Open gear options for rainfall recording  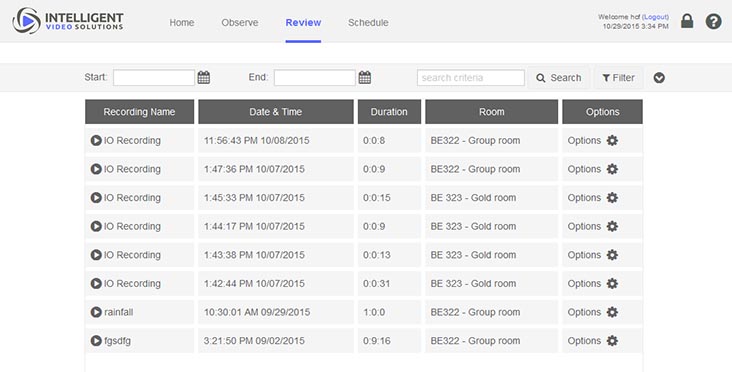point(612,312)
